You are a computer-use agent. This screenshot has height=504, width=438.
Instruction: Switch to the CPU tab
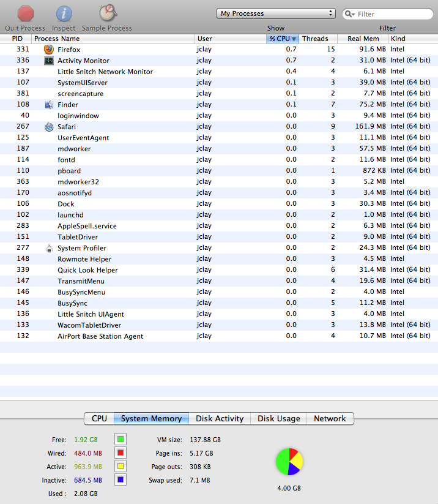99,418
